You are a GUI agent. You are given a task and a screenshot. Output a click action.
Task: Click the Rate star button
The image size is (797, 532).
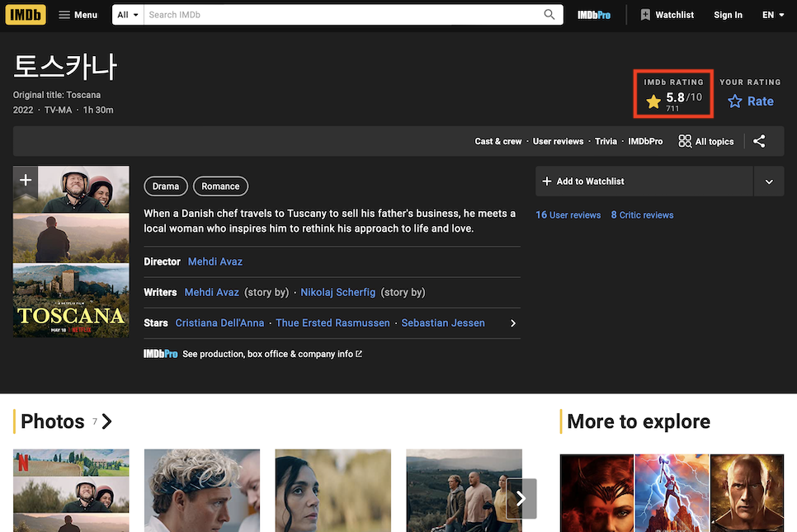(x=750, y=101)
